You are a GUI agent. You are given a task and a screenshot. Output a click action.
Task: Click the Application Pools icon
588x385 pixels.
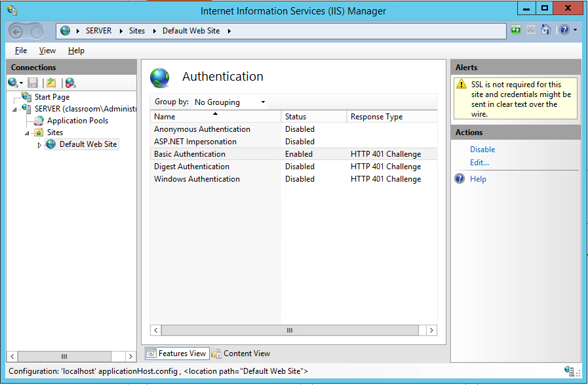(39, 121)
